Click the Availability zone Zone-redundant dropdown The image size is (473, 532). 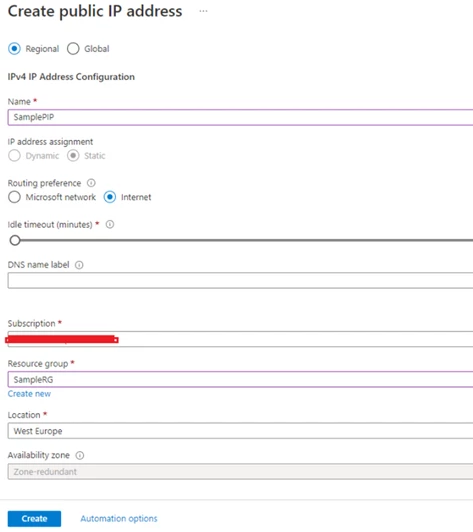click(x=240, y=472)
